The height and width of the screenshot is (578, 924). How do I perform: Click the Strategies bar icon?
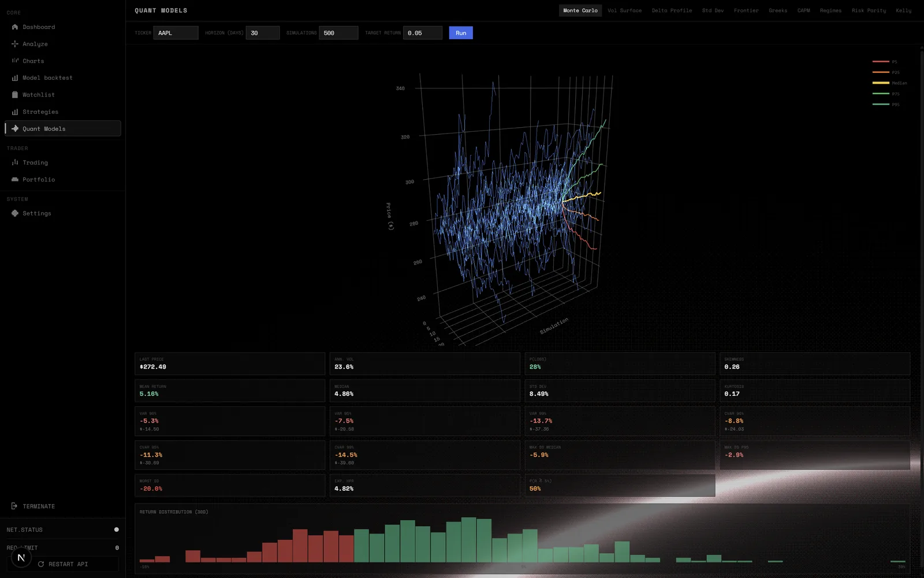click(x=15, y=112)
